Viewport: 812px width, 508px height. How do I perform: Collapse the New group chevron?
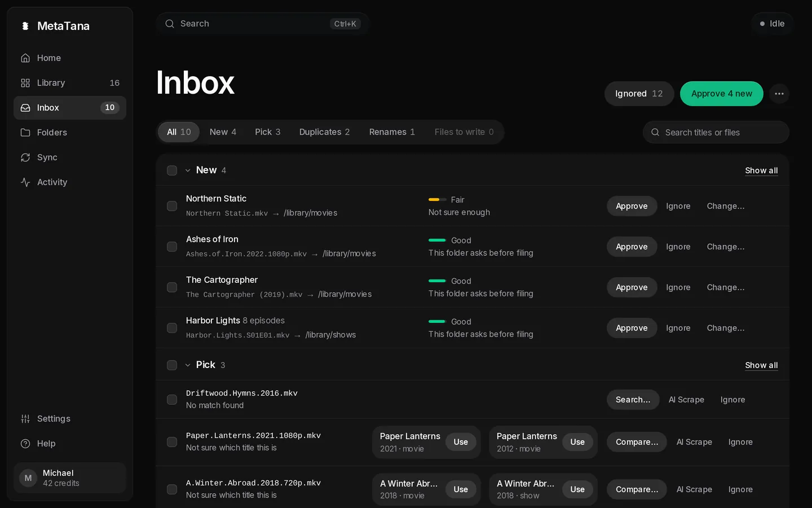tap(188, 170)
